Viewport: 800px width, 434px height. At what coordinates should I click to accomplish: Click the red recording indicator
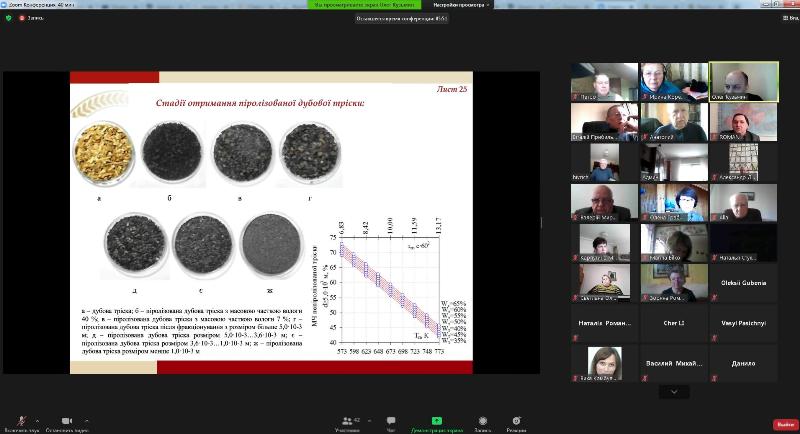23,17
